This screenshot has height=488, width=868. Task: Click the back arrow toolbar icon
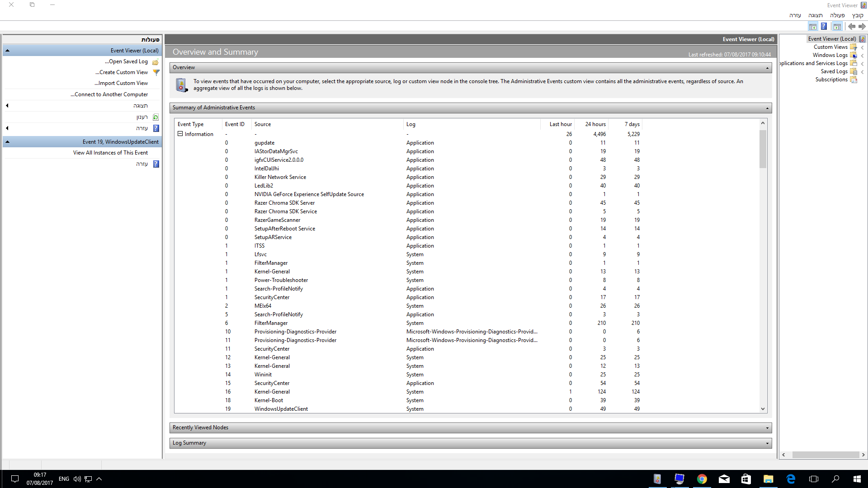[x=851, y=27]
